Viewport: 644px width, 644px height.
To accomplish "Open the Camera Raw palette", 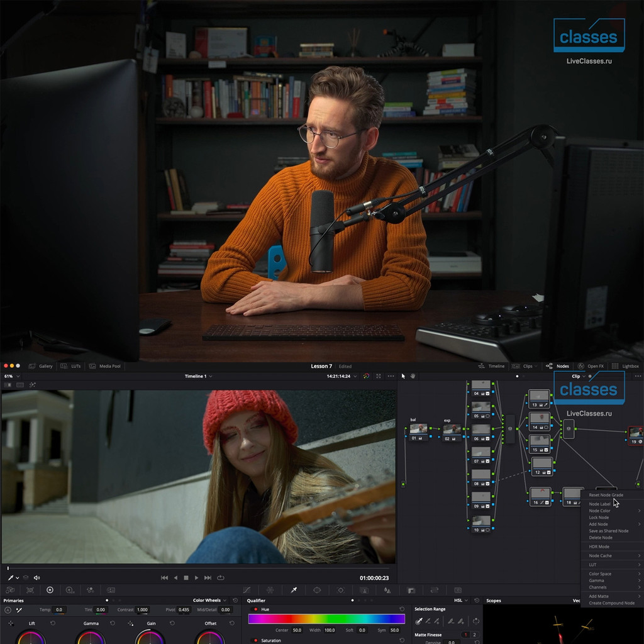I will (10, 590).
